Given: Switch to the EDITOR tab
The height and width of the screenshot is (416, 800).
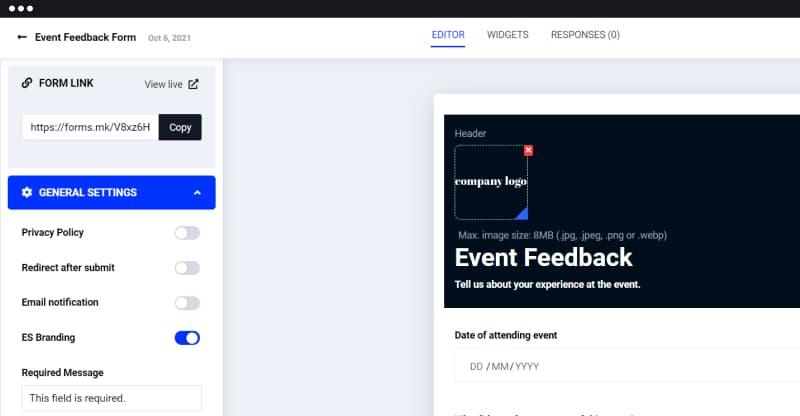Looking at the screenshot, I should coord(448,35).
